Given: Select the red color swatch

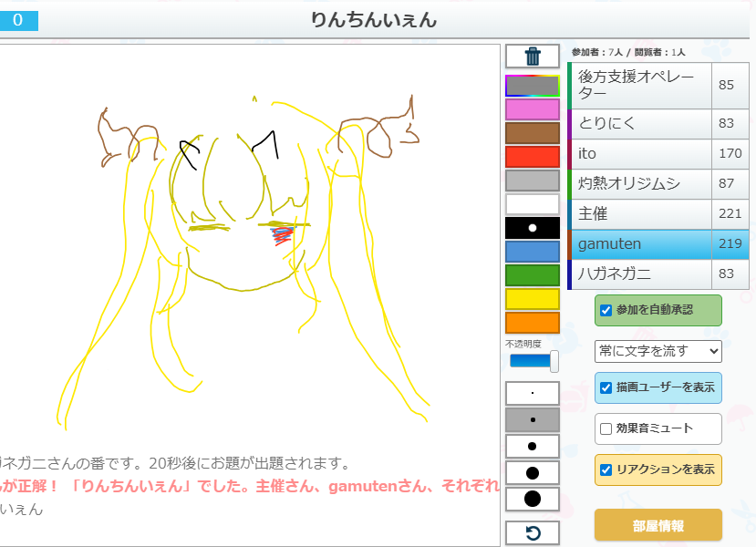Looking at the screenshot, I should 532,156.
